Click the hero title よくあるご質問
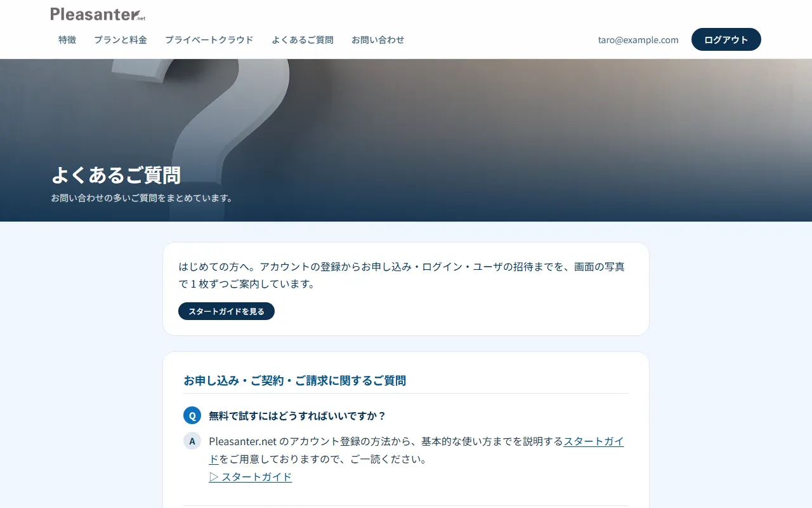This screenshot has width=812, height=508. [x=116, y=175]
